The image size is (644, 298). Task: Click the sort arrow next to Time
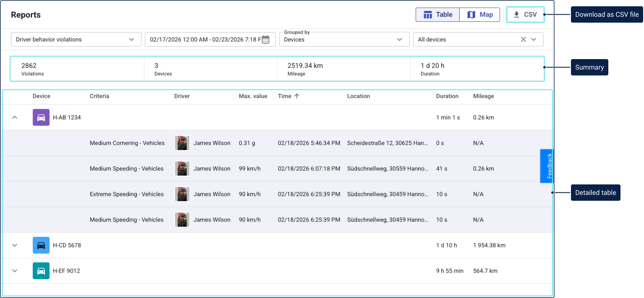297,96
